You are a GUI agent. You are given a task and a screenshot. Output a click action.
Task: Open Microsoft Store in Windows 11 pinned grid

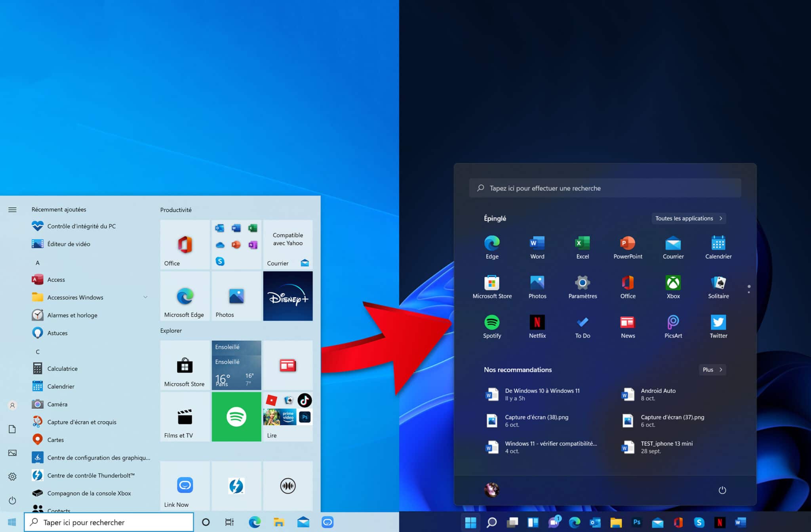coord(492,287)
